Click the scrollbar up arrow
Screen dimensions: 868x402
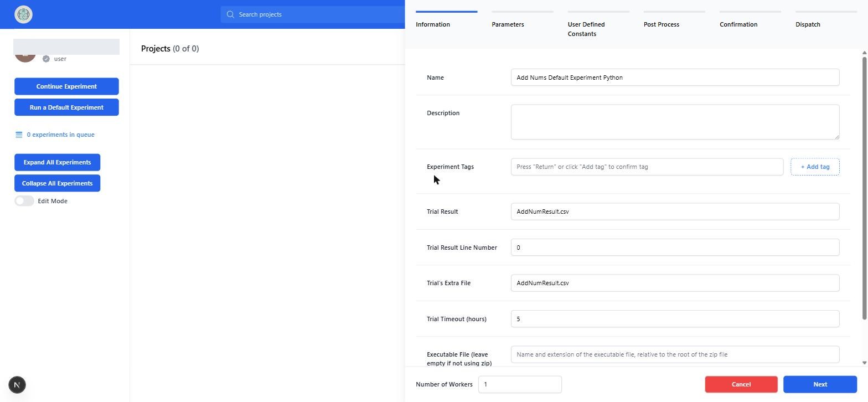[x=864, y=53]
